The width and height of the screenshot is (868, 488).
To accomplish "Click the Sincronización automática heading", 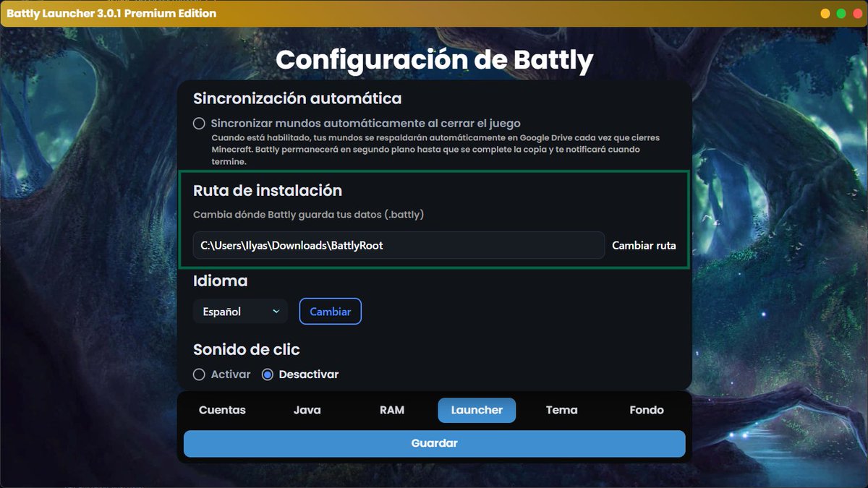I will (x=297, y=98).
